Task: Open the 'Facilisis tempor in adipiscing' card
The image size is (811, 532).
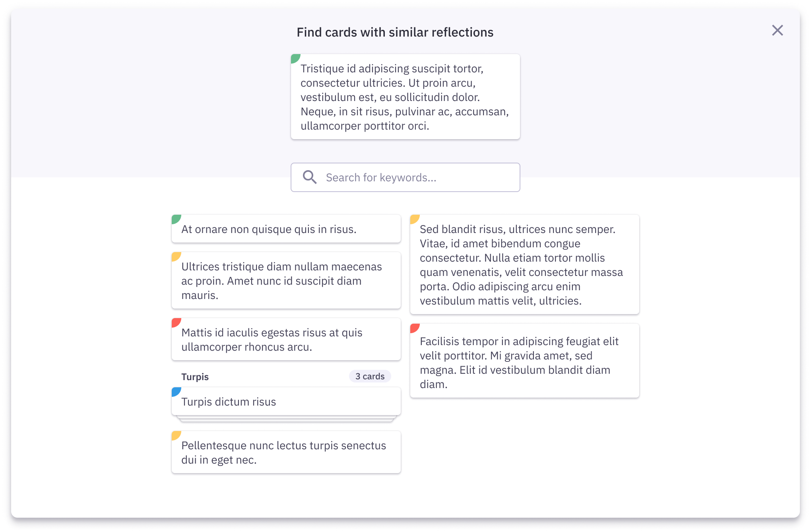Action: pyautogui.click(x=524, y=360)
